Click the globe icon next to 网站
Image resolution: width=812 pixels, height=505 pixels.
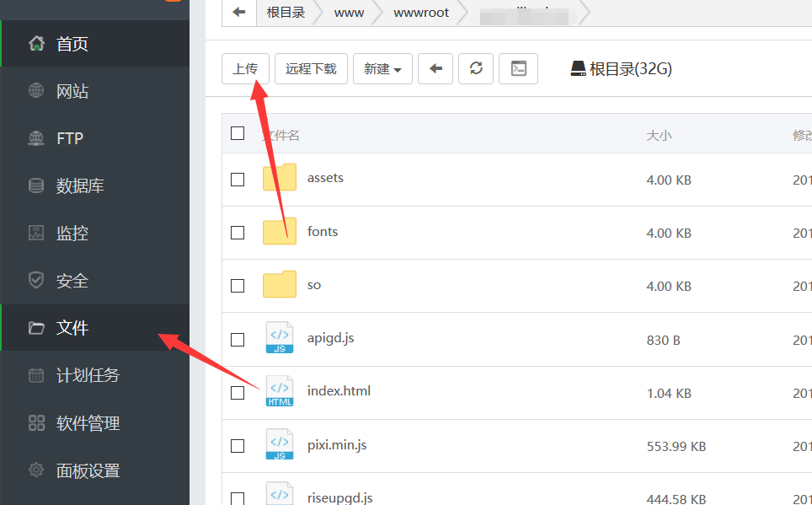[x=36, y=91]
